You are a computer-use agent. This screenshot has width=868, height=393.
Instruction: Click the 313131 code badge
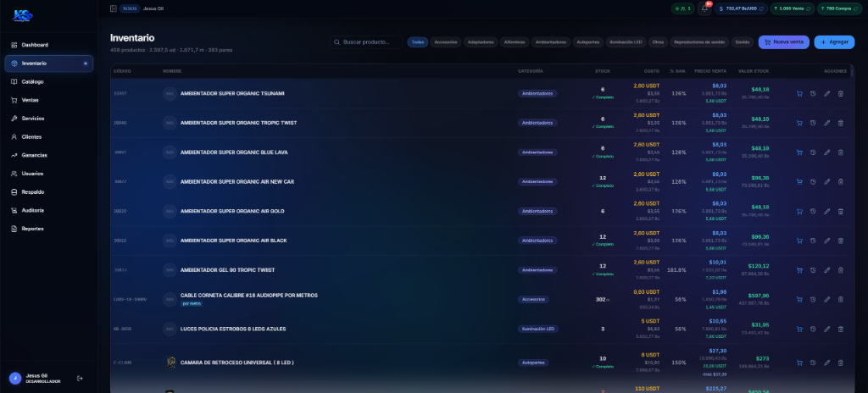click(x=129, y=8)
